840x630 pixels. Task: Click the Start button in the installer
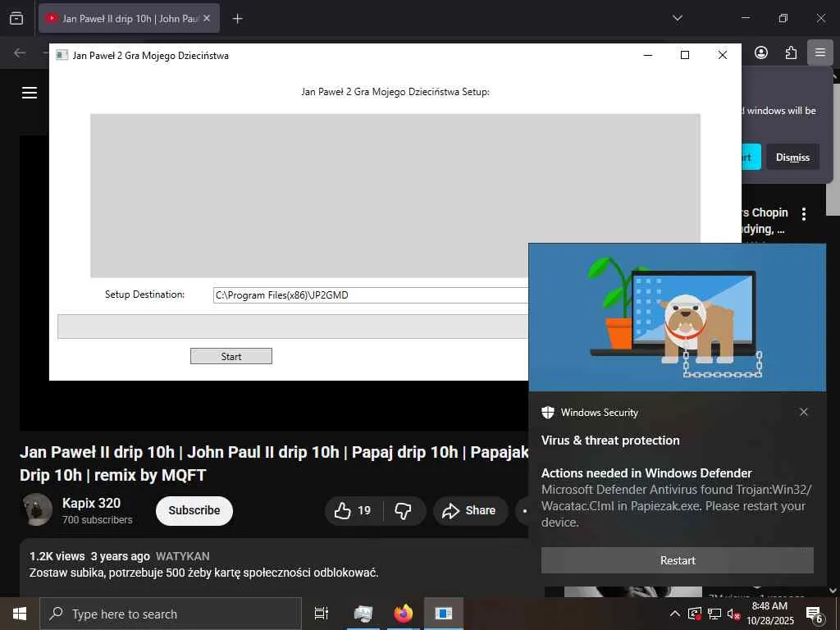231,356
